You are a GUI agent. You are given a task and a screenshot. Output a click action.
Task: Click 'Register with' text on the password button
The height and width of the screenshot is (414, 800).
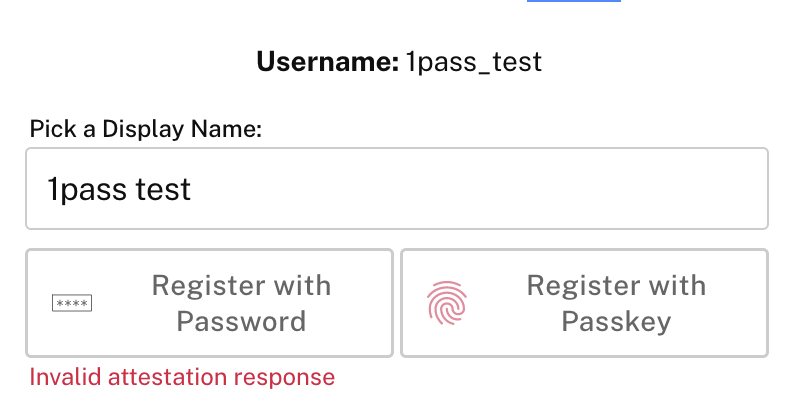[241, 285]
